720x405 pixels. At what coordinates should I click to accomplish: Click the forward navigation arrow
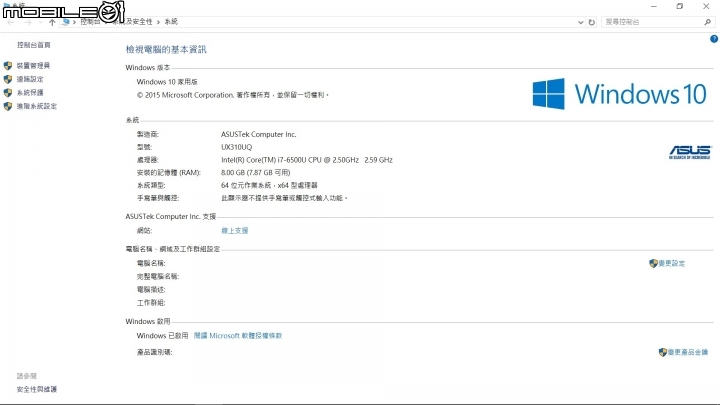[28, 22]
